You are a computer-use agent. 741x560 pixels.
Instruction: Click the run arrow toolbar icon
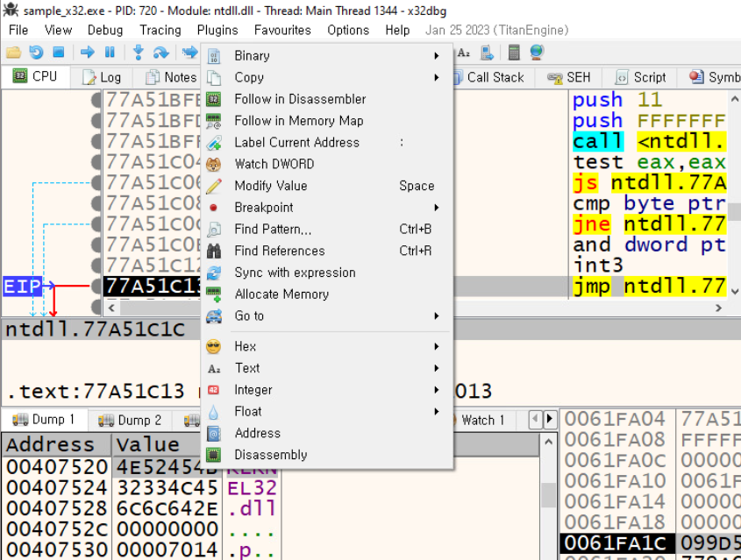(87, 52)
